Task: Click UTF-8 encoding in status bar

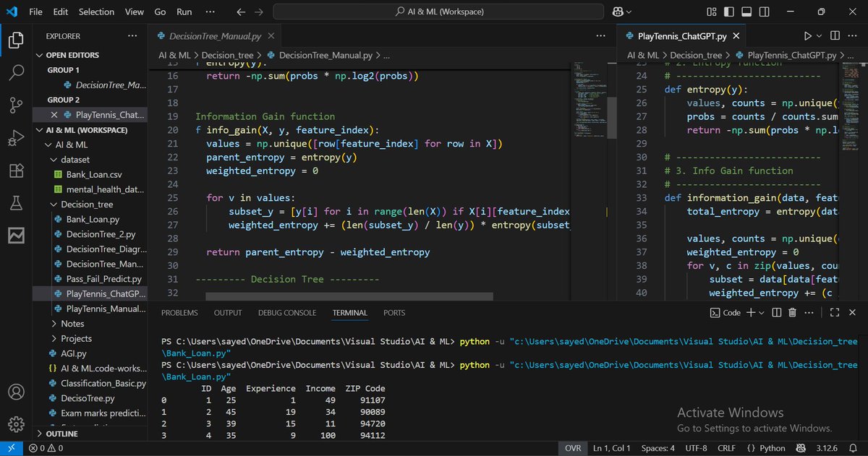Action: 696,448
